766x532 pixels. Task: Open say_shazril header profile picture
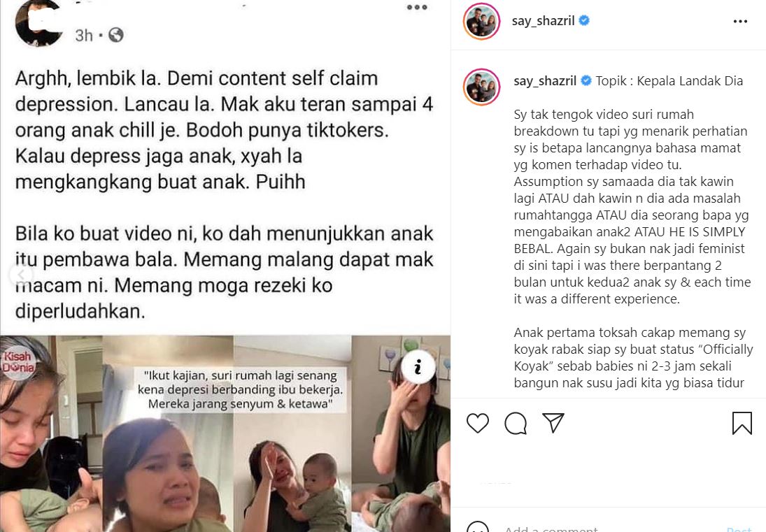pos(482,21)
